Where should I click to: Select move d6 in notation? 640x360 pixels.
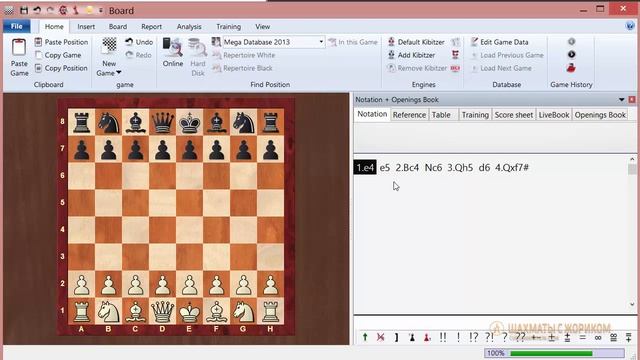pyautogui.click(x=484, y=168)
